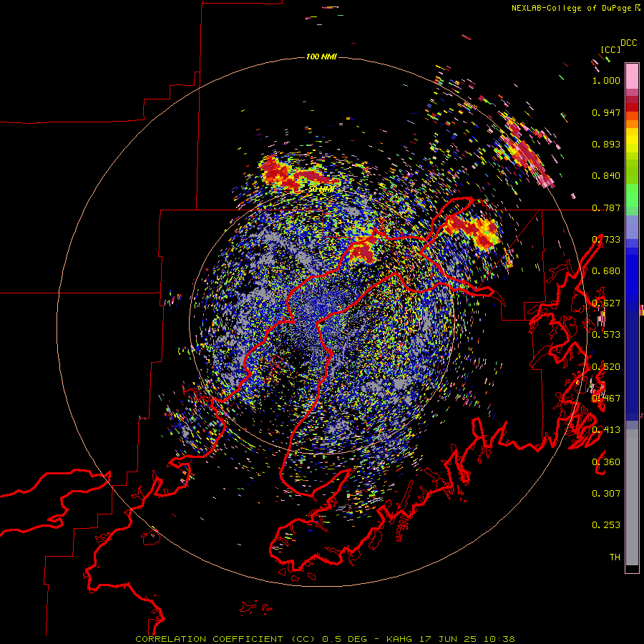The width and height of the screenshot is (644, 644).
Task: Click the 10:38 time in the caption
Action: click(x=499, y=639)
